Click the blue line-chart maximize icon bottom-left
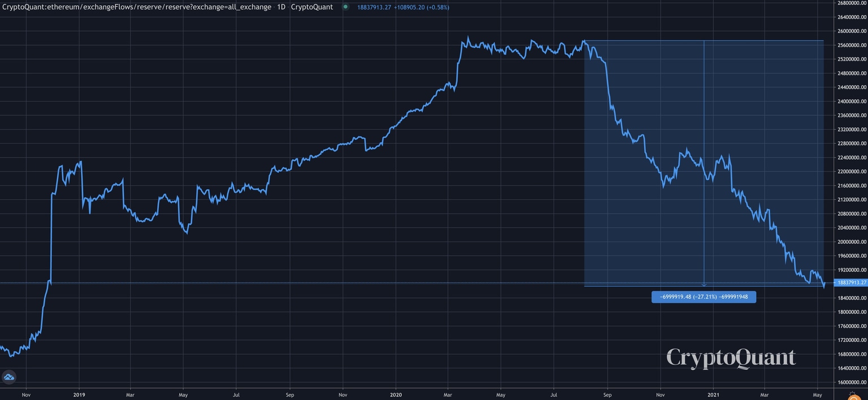This screenshot has height=400, width=868. point(9,377)
